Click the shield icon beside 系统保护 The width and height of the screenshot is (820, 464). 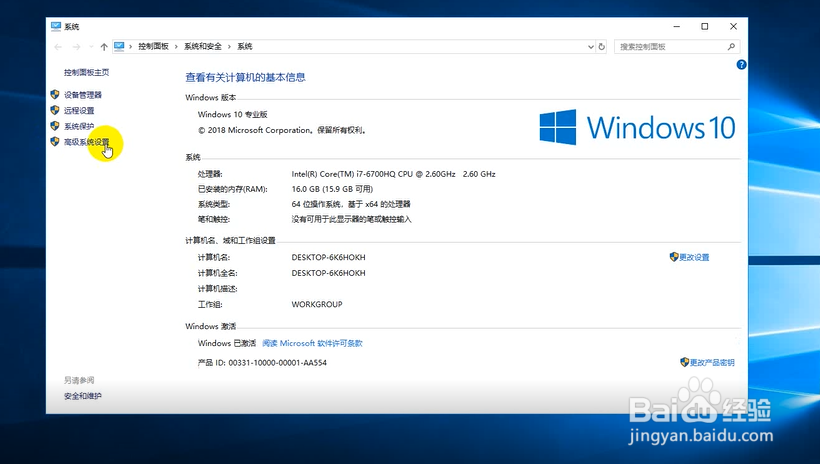click(x=55, y=126)
